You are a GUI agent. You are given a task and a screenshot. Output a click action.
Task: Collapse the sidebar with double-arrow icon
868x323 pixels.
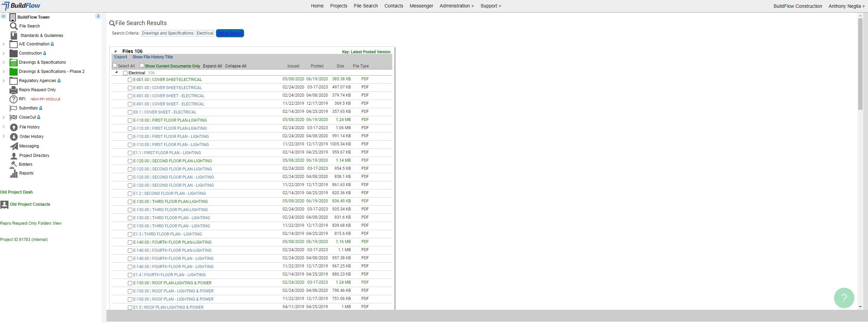click(x=3, y=16)
